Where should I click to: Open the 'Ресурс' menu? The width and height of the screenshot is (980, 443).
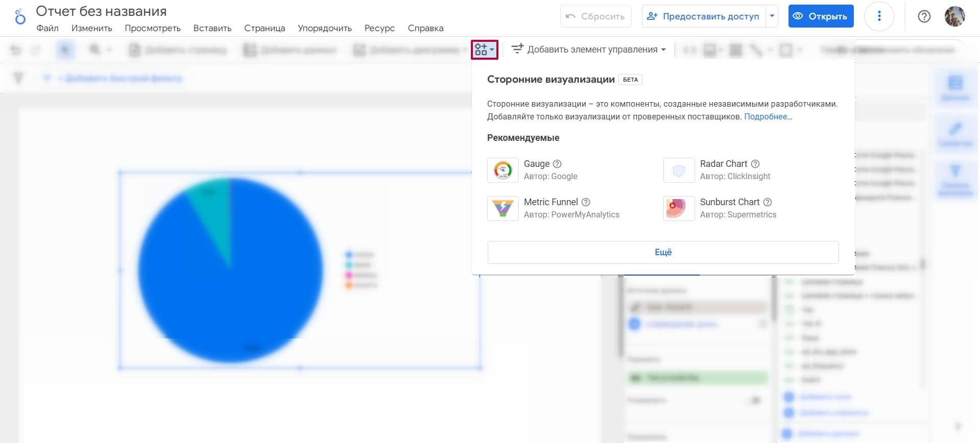point(379,28)
